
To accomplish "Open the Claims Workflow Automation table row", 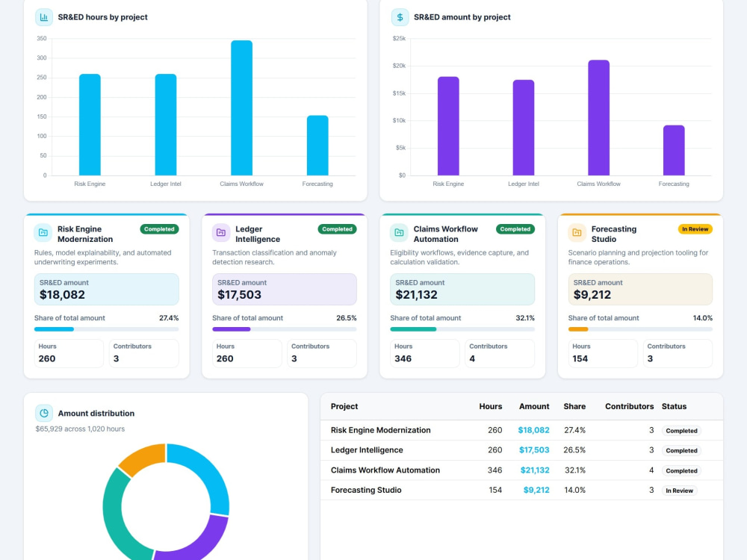I will click(521, 470).
